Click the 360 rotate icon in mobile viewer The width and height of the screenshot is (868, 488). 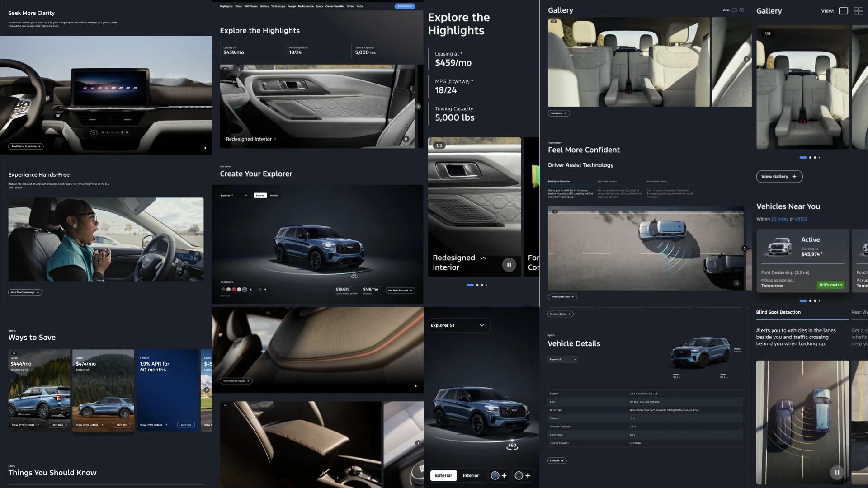[x=512, y=446]
